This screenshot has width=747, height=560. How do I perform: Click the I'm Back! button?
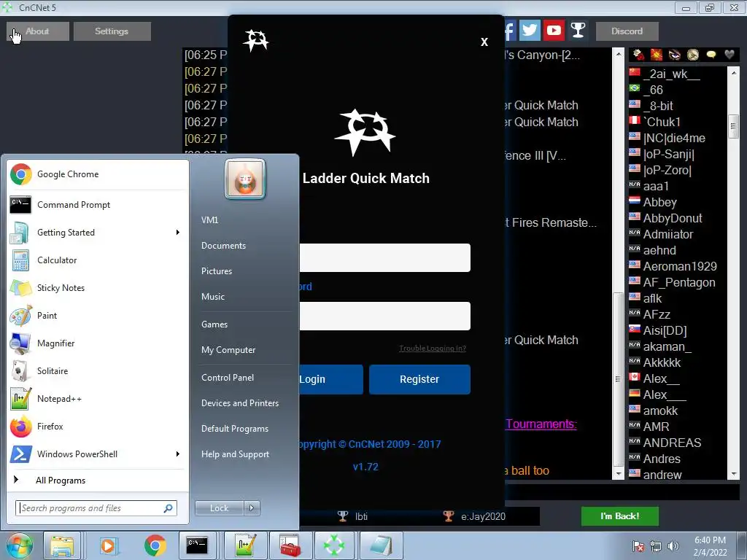point(620,516)
